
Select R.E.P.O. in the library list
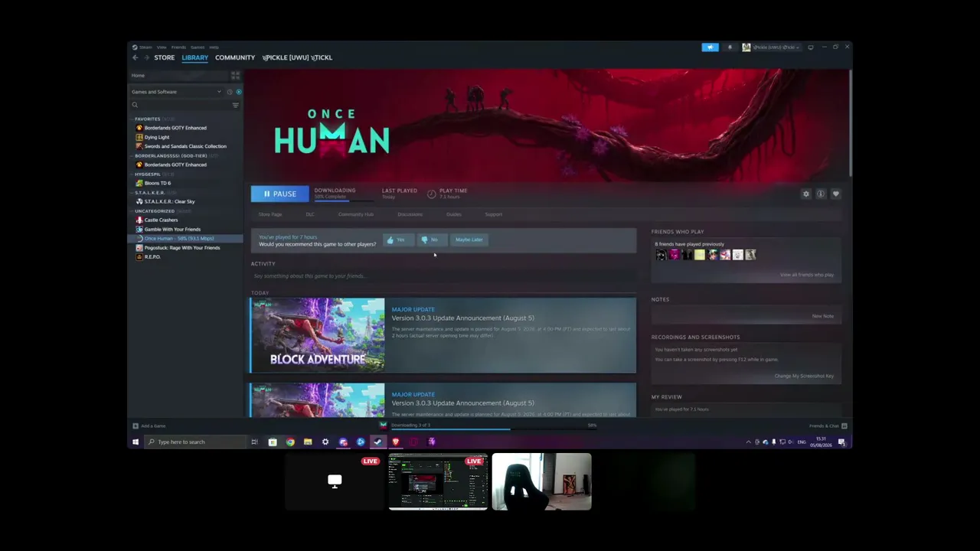152,256
